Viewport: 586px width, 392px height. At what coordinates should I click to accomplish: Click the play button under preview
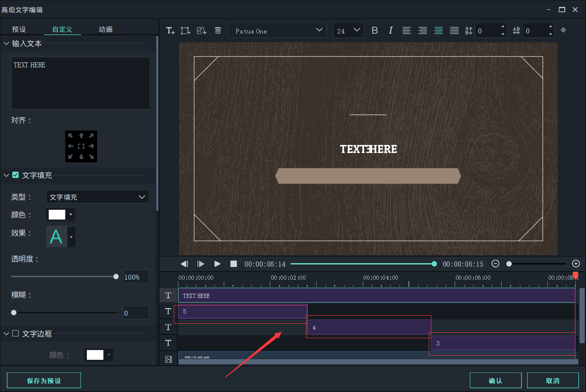pos(217,264)
